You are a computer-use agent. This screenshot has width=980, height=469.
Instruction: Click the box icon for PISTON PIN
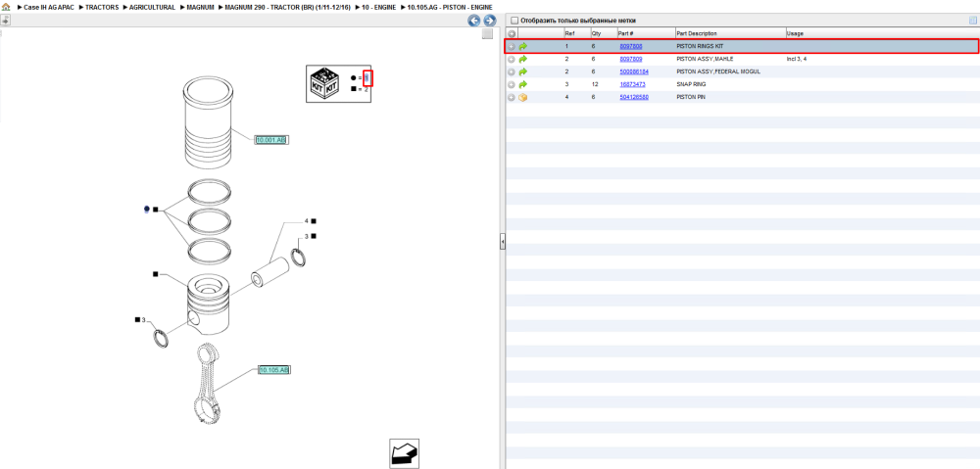[x=523, y=97]
